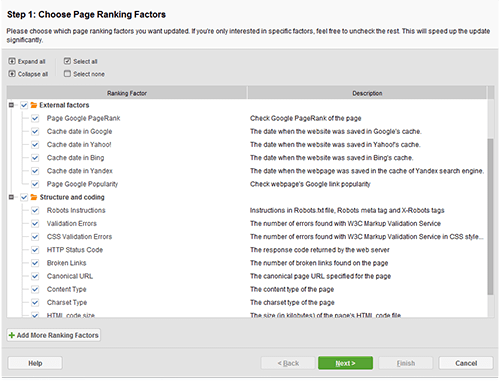Viewport: 500px width, 381px height.
Task: Click the description 'The charset type of the page'
Action: tap(292, 303)
